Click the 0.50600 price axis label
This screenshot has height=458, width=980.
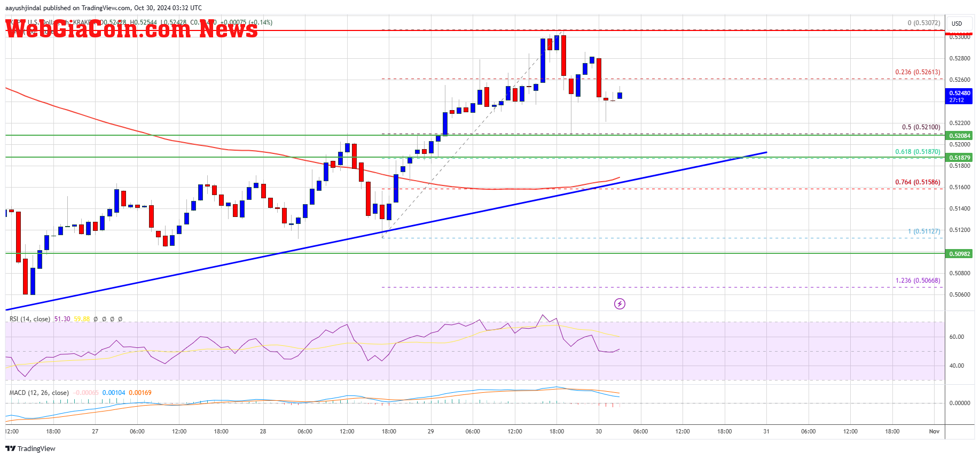tap(960, 294)
